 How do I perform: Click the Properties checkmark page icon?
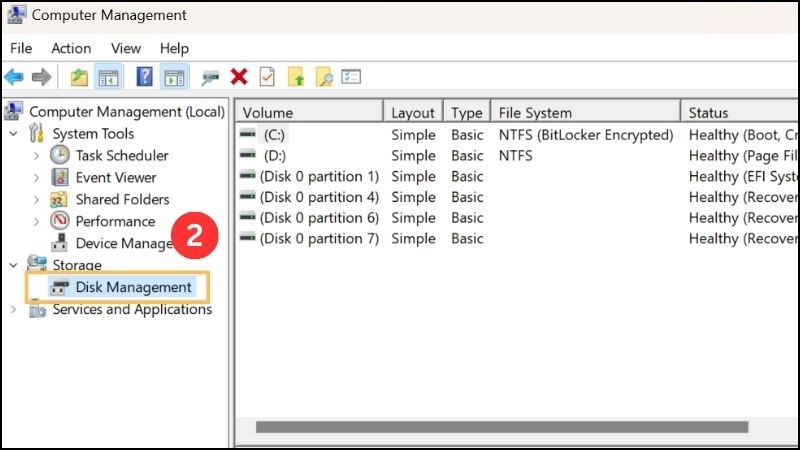(x=267, y=77)
